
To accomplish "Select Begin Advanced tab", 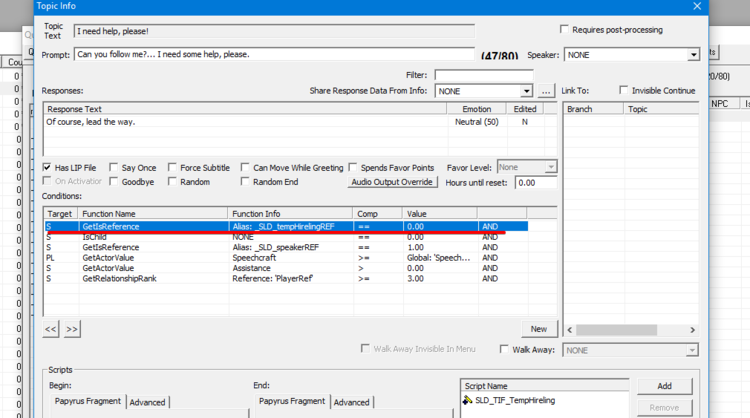I will click(x=147, y=402).
